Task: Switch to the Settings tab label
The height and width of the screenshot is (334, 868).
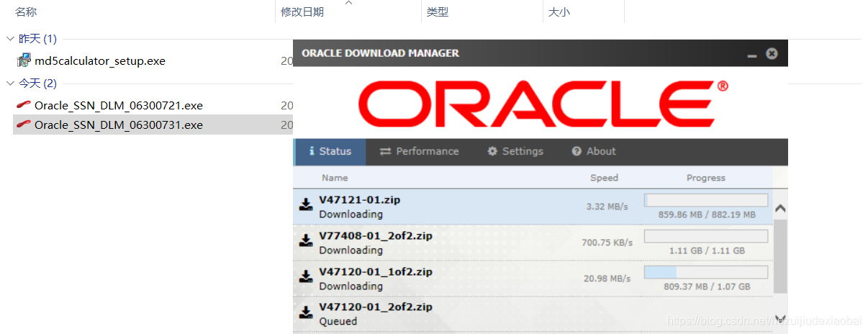Action: 523,151
